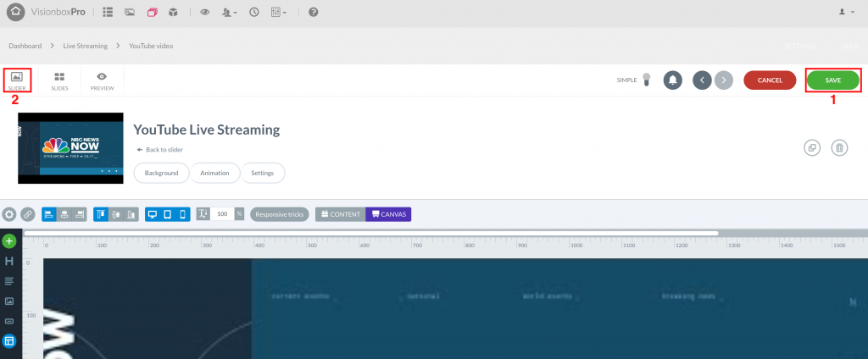Click the eye icon in the top bar

point(205,12)
